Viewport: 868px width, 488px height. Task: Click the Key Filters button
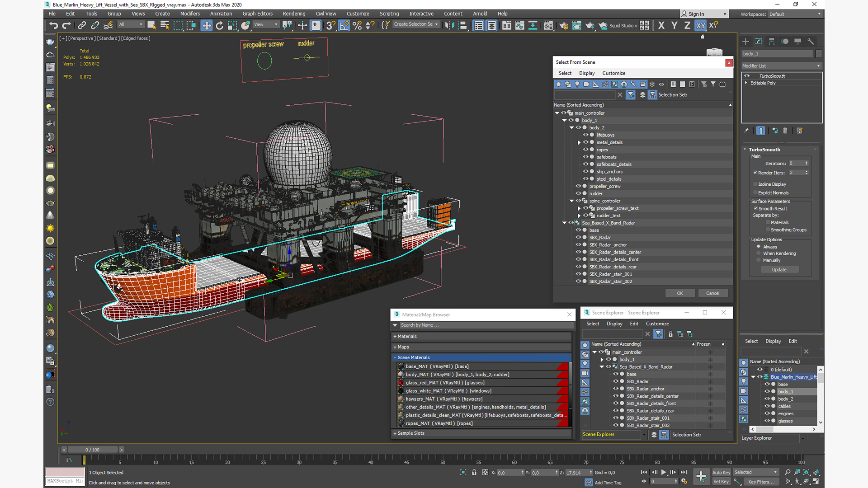pos(761,482)
